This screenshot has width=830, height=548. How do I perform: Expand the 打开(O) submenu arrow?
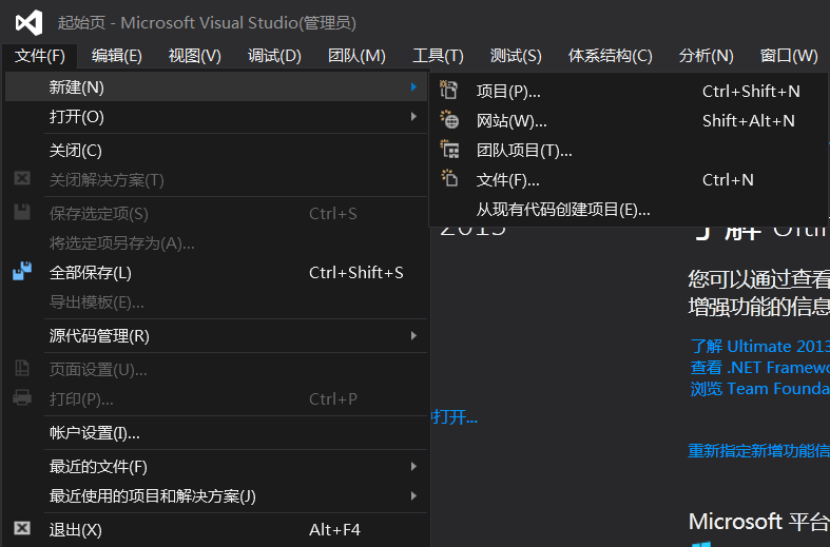414,116
